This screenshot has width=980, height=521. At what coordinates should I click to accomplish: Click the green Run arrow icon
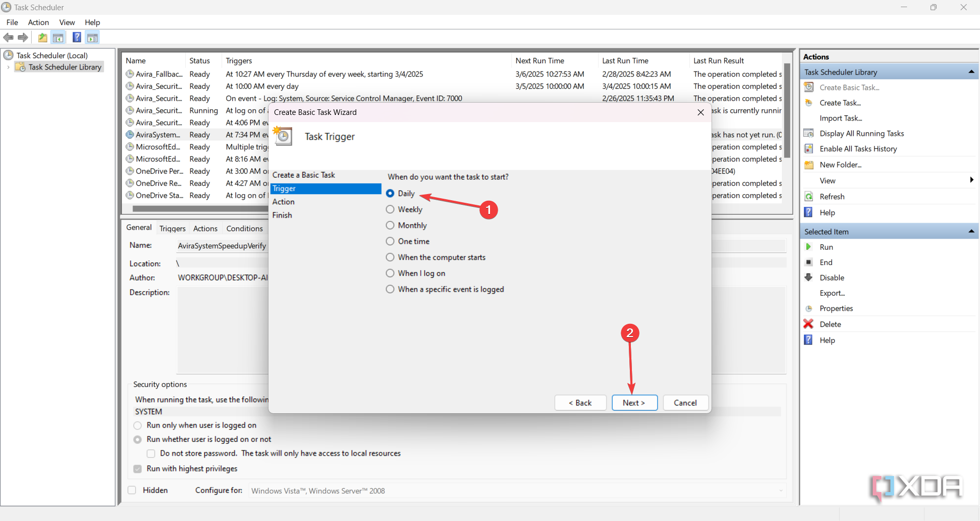(x=808, y=247)
